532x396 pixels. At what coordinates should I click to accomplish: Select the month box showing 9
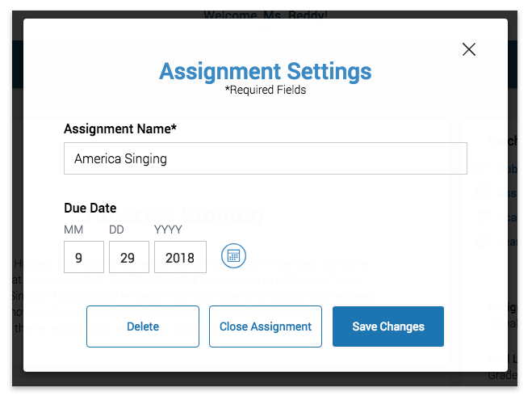pos(84,257)
